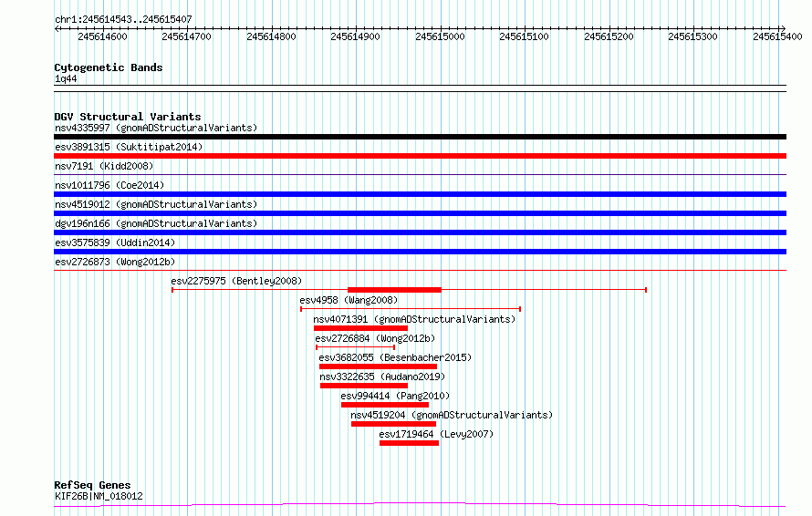Click ruler position 245615000
This screenshot has height=516, width=812.
[440, 36]
